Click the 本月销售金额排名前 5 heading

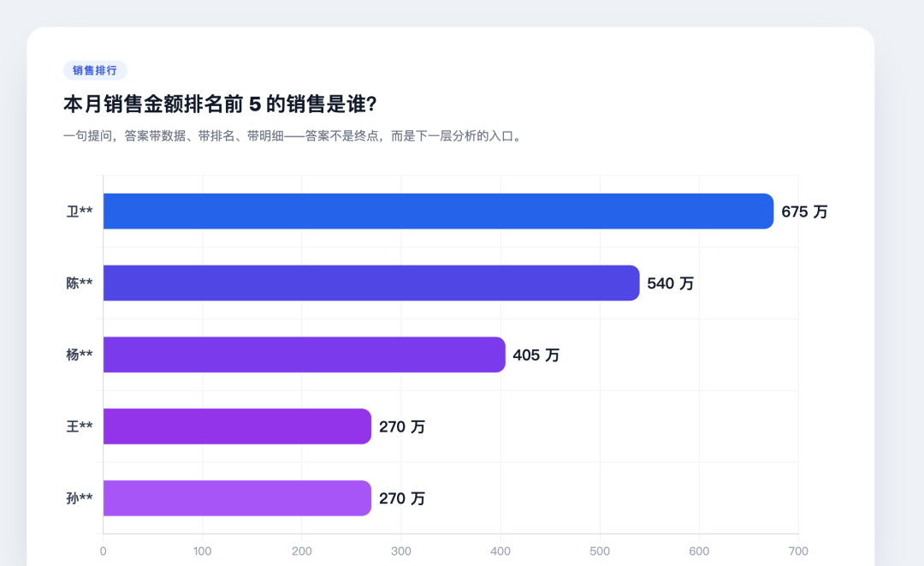point(220,104)
